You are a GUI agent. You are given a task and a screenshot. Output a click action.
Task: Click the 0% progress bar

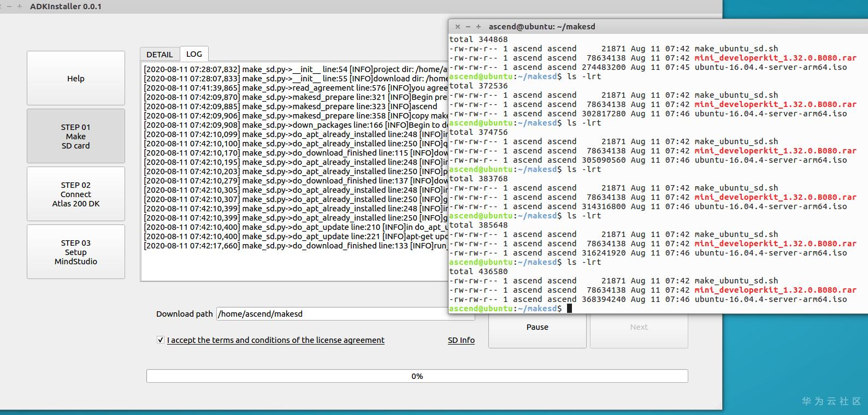(x=417, y=376)
